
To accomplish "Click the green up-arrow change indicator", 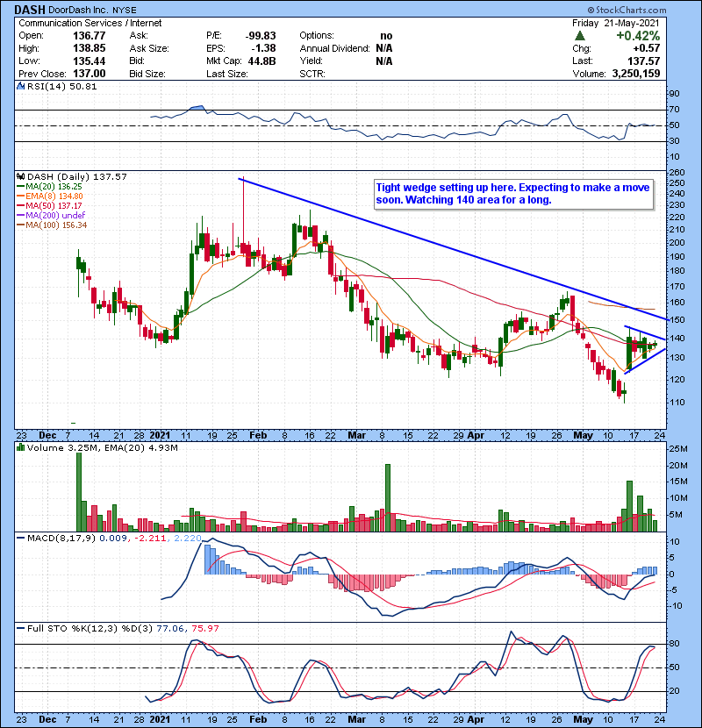I will (580, 36).
